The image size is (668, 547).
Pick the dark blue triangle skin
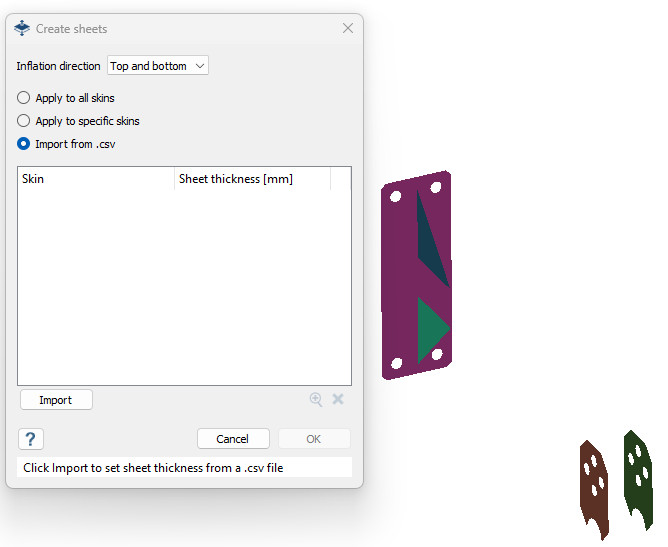click(x=432, y=244)
